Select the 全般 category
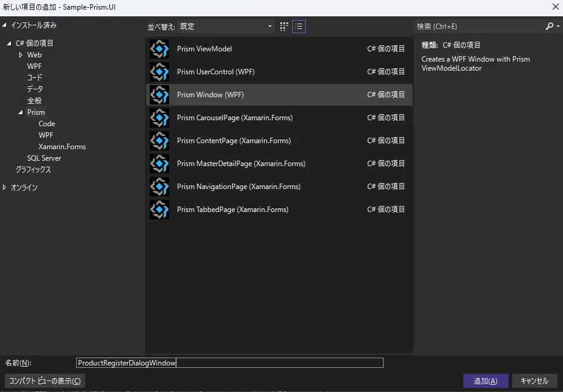Image resolution: width=563 pixels, height=392 pixels. coord(34,101)
